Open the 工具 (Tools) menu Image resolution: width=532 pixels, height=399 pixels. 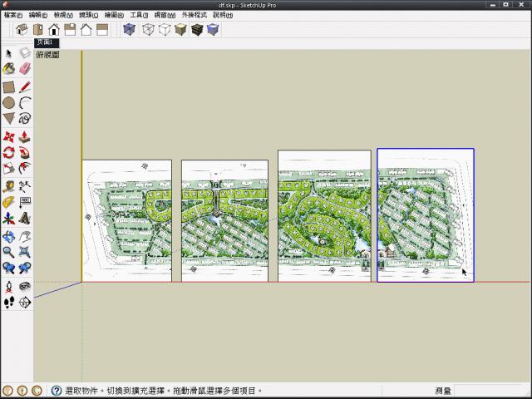coord(139,15)
